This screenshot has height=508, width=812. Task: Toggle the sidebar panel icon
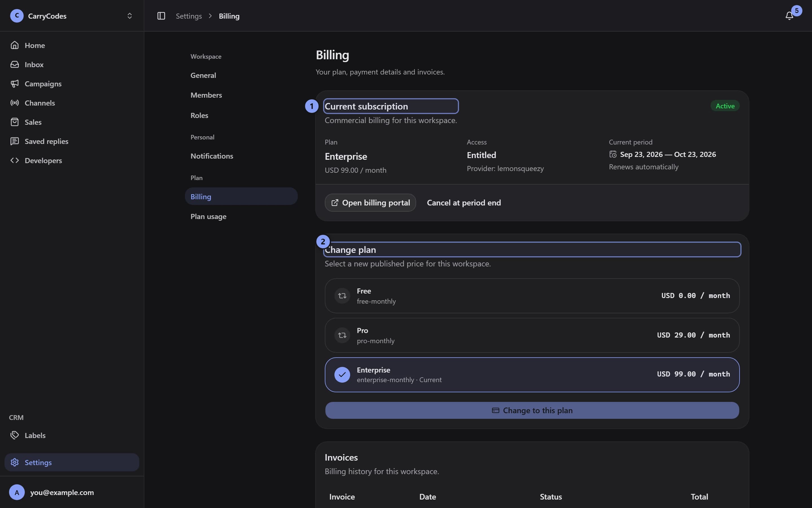(161, 16)
